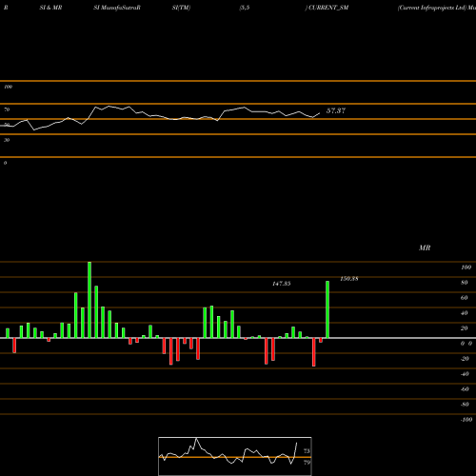This screenshot has height=476, width=476.
Task: Click the MR panel title
Action: (425, 248)
